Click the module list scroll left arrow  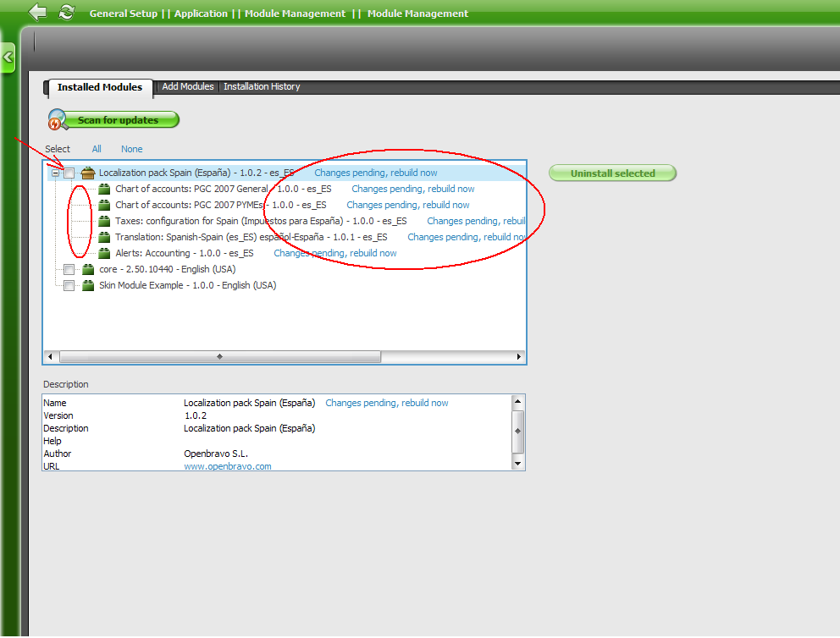(50, 356)
